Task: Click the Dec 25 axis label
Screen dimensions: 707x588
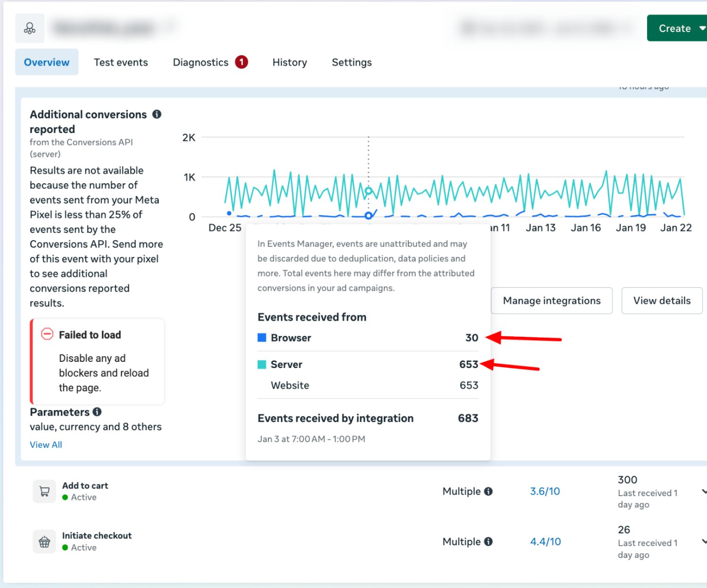Action: (x=225, y=228)
